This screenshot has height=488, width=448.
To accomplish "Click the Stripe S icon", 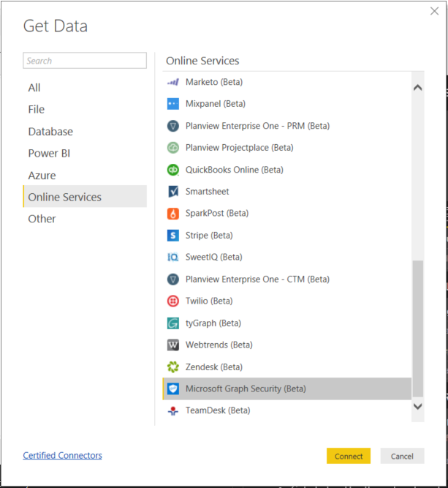I will (x=173, y=236).
